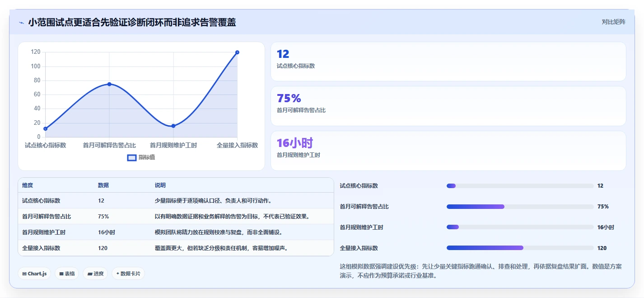Click the chart data point for 首月可解释告警占比
The height and width of the screenshot is (298, 644).
(109, 84)
